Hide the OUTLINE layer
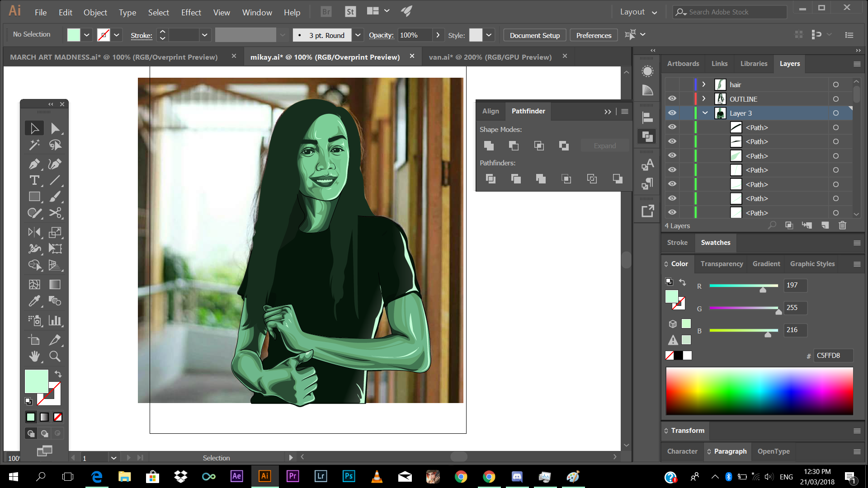The width and height of the screenshot is (868, 488). point(672,99)
